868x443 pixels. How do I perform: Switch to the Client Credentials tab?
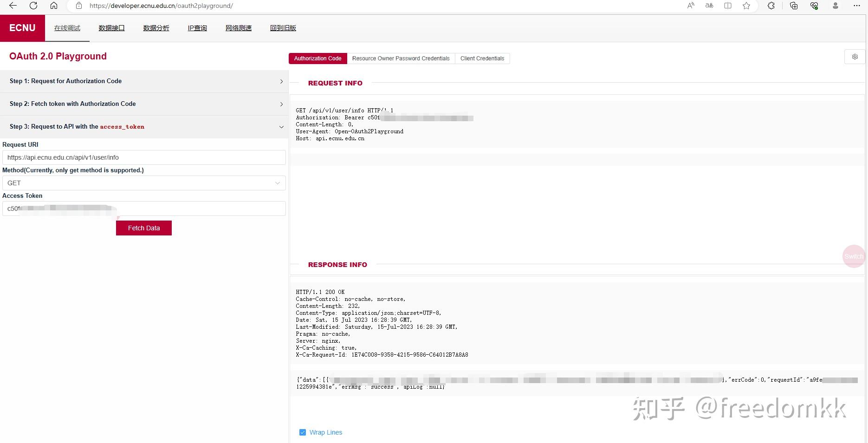(482, 58)
